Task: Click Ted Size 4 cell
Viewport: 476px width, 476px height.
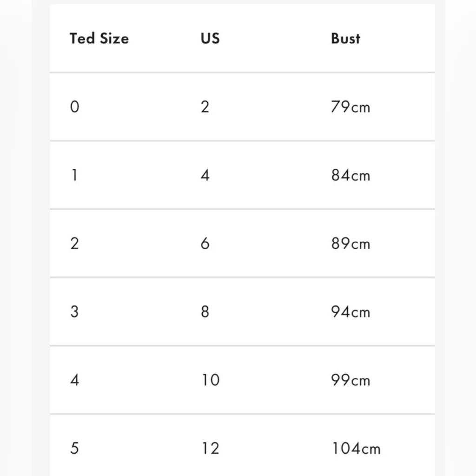Action: (x=74, y=380)
